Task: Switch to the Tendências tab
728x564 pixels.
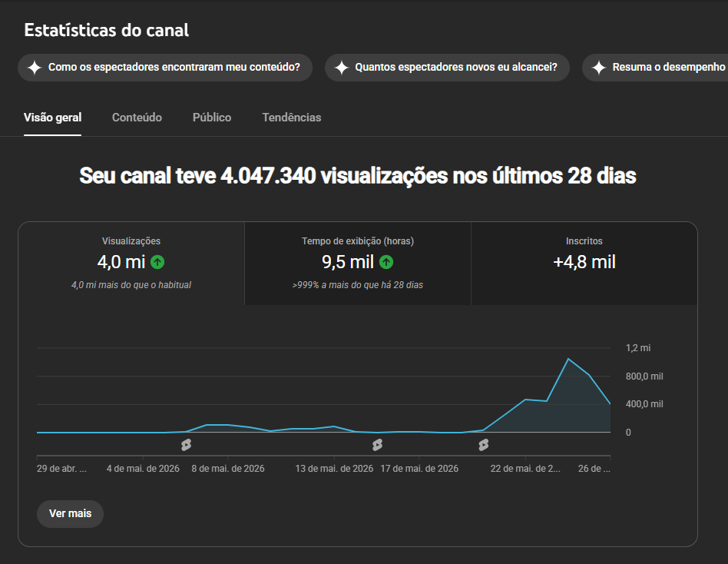Action: point(292,118)
